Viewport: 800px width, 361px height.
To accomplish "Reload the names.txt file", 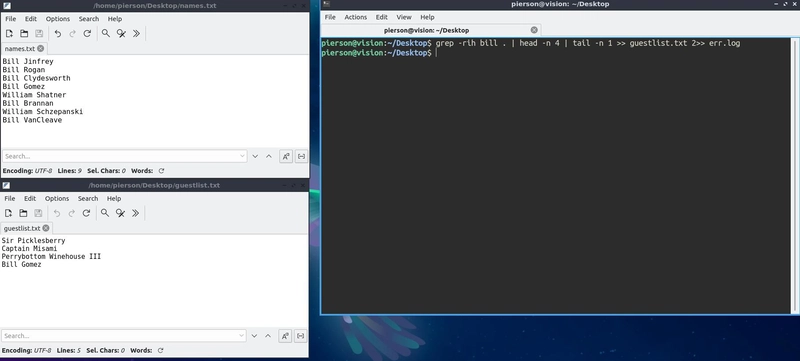I will (87, 34).
